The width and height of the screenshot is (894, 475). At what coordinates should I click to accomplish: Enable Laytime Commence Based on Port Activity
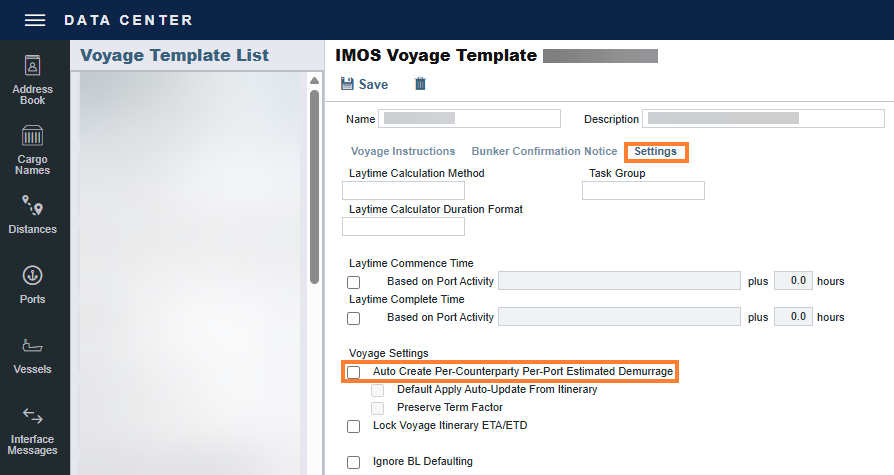[353, 282]
